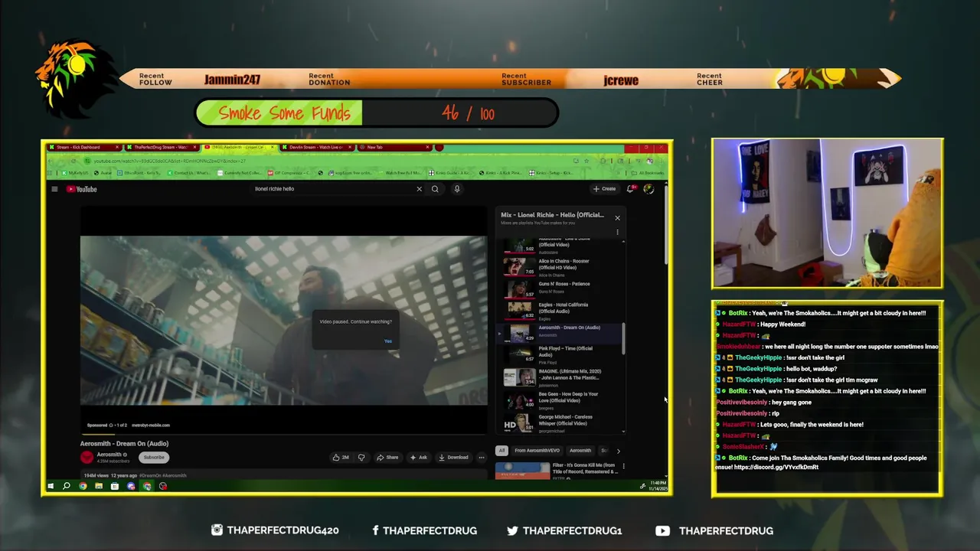The image size is (980, 551).
Task: Click the Aerosmith channel name link
Action: pos(109,455)
